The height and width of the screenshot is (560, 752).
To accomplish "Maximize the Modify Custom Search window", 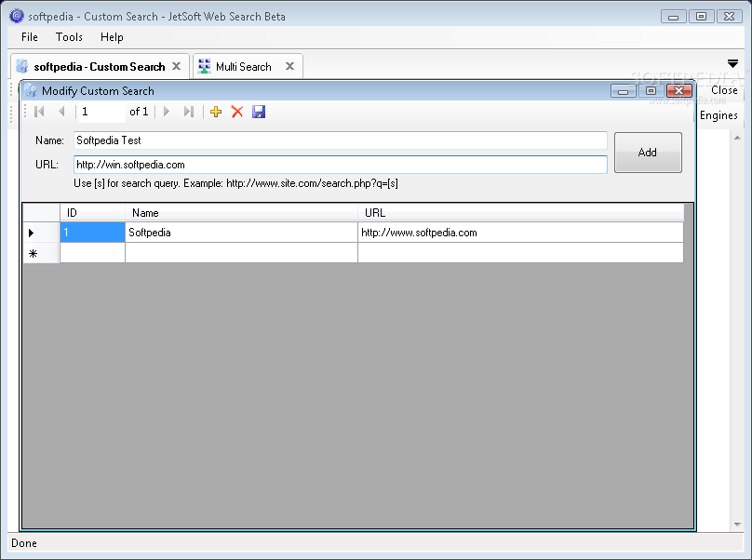I will 651,90.
